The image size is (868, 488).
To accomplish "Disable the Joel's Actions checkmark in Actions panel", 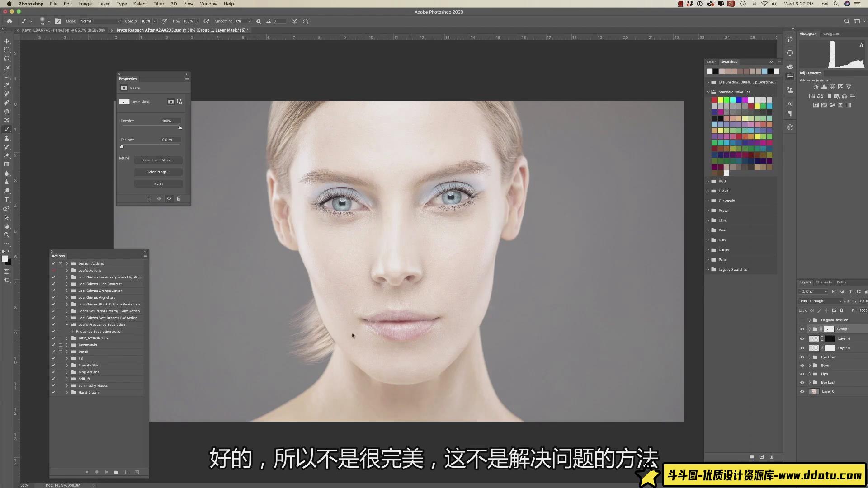I will (x=53, y=270).
